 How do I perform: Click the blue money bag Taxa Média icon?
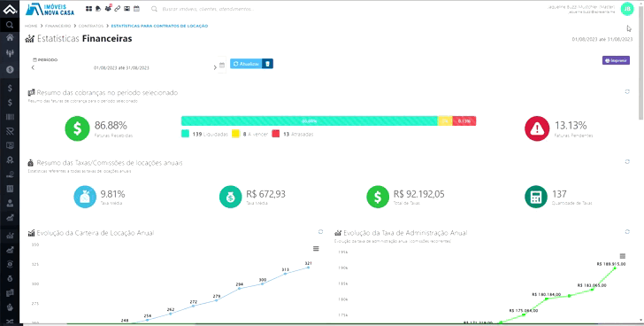(85, 197)
